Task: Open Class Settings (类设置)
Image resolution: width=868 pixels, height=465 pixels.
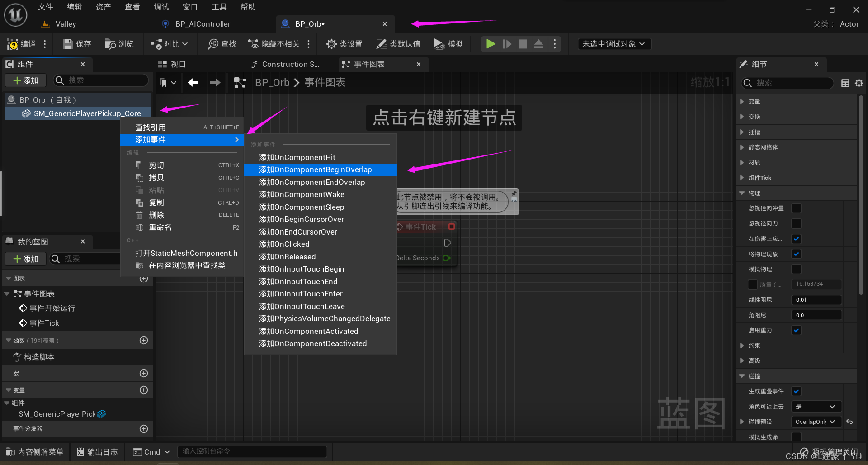Action: [x=344, y=44]
